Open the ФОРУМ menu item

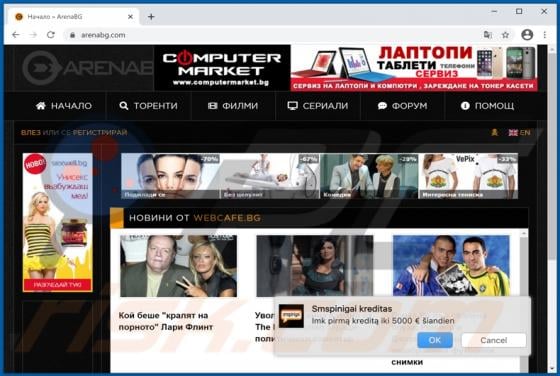[402, 106]
